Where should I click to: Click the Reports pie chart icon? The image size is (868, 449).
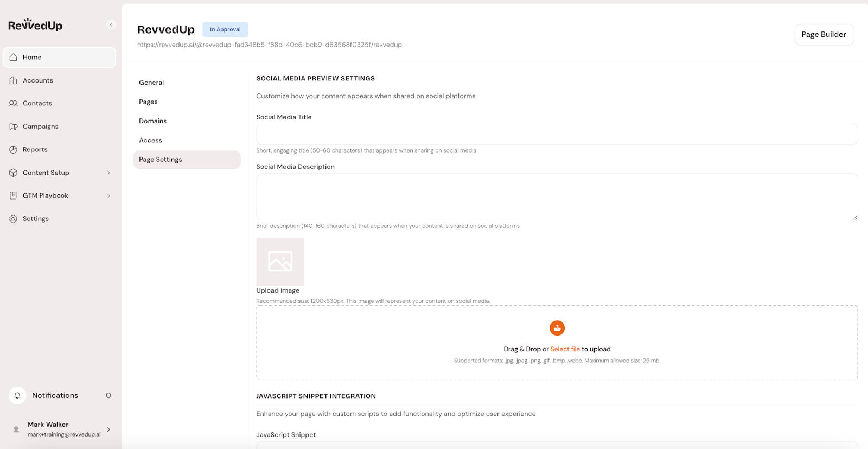coord(14,149)
